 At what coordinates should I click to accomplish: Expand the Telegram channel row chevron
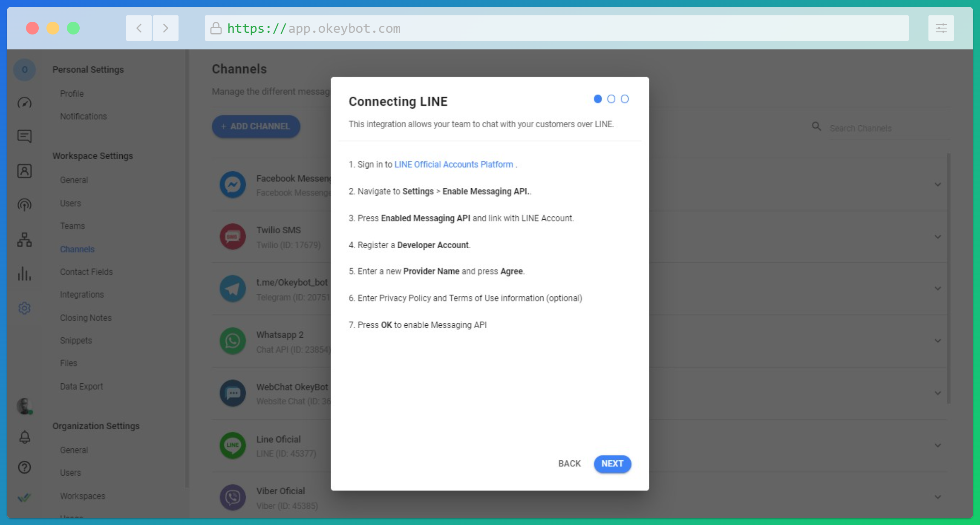938,289
